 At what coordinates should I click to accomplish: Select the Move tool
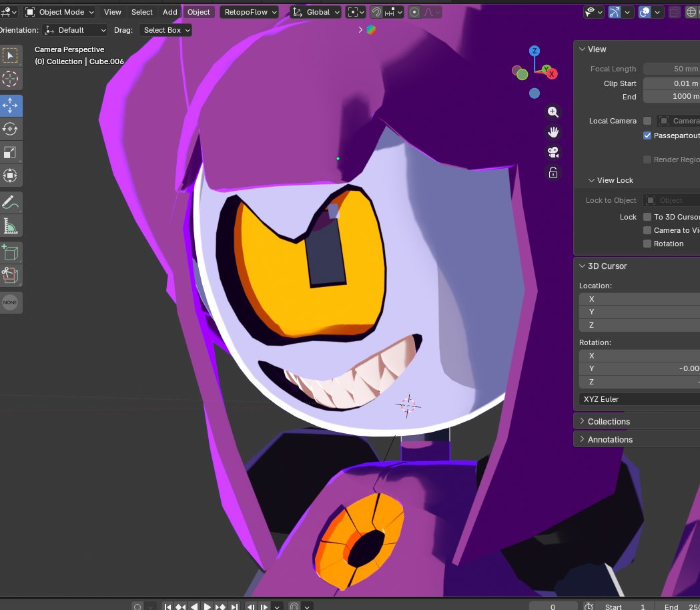click(x=10, y=106)
